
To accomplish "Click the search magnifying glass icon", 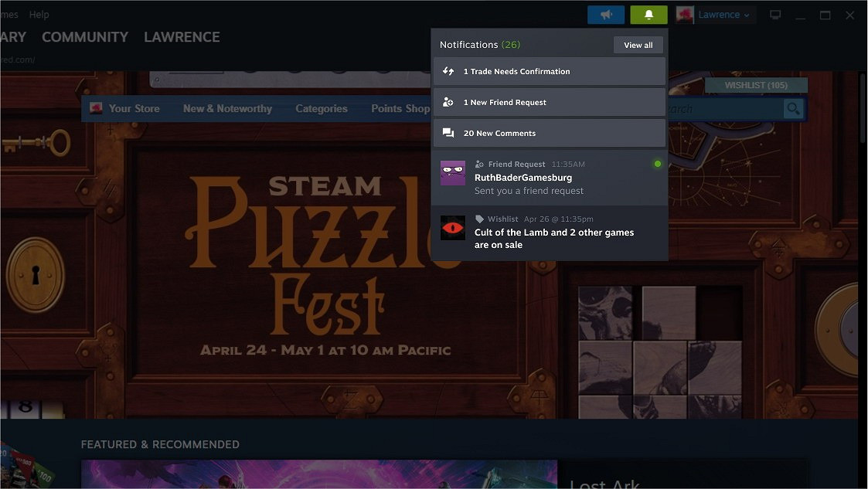I will pos(792,108).
